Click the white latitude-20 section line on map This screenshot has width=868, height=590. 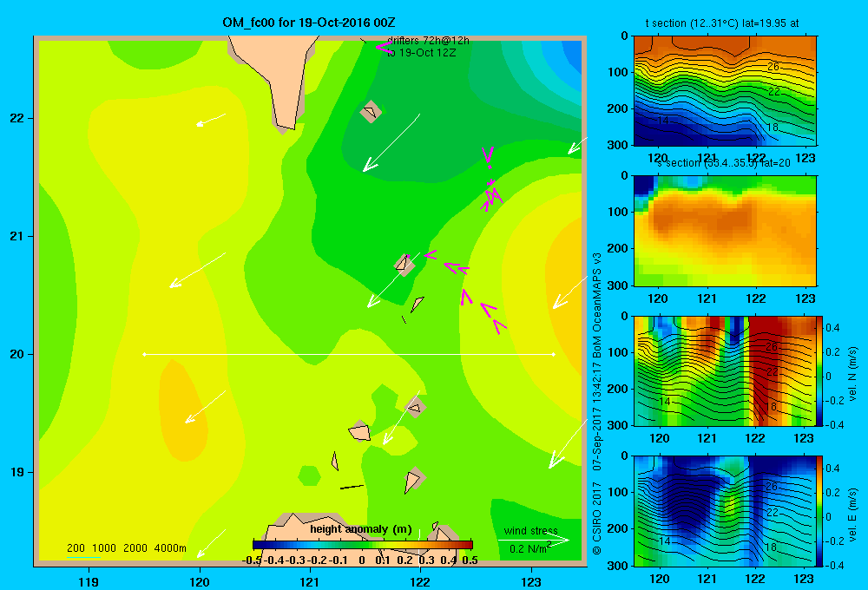pos(349,354)
